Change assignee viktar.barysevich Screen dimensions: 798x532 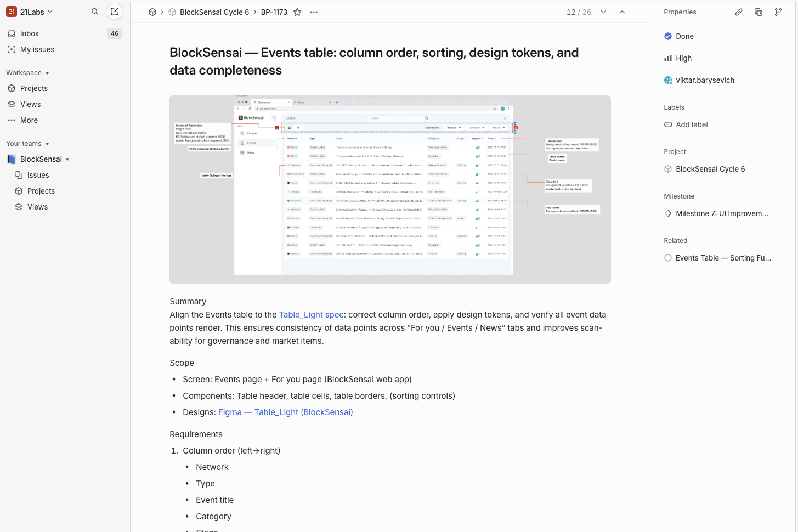699,80
